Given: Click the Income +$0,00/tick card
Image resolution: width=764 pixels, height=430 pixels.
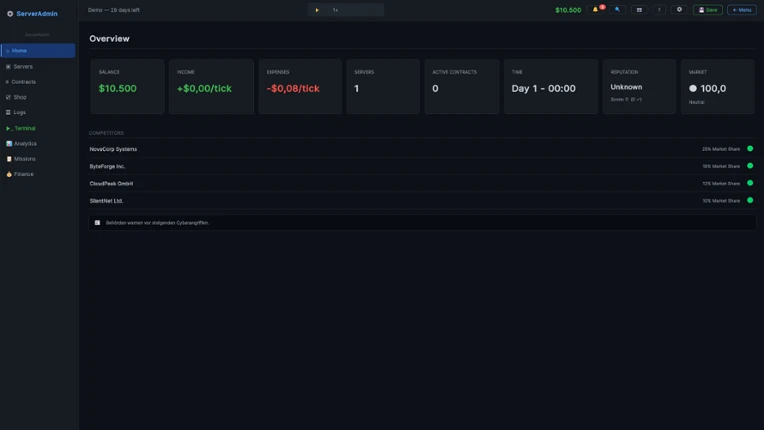Looking at the screenshot, I should 211,87.
